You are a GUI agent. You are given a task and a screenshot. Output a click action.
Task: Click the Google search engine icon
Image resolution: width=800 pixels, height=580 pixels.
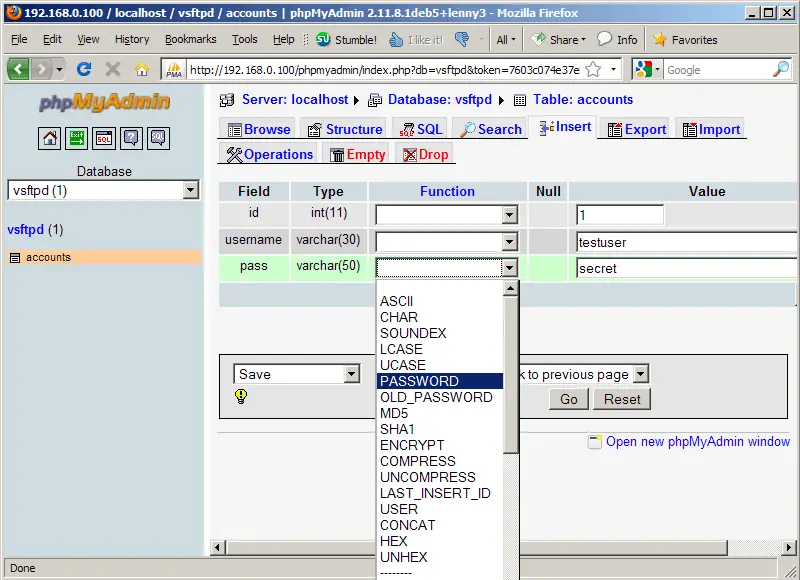643,69
